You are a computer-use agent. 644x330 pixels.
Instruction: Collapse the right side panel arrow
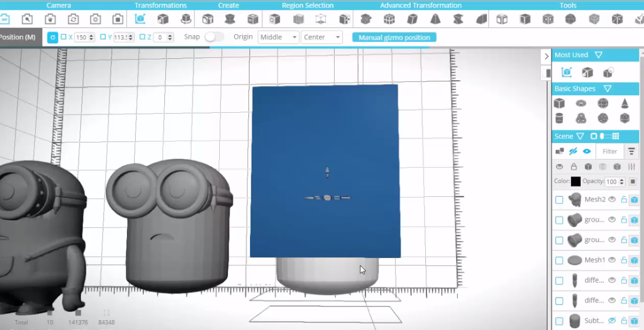pos(546,56)
